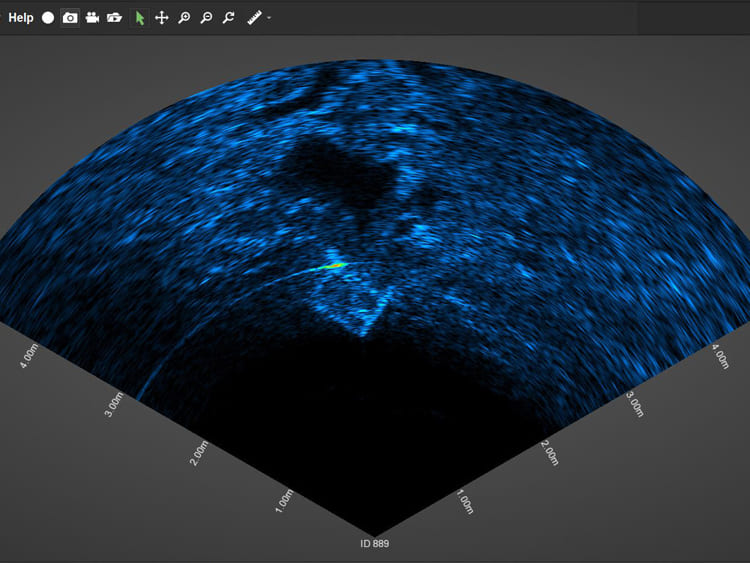Click the zoom in magnifier
The image size is (750, 563).
184,18
